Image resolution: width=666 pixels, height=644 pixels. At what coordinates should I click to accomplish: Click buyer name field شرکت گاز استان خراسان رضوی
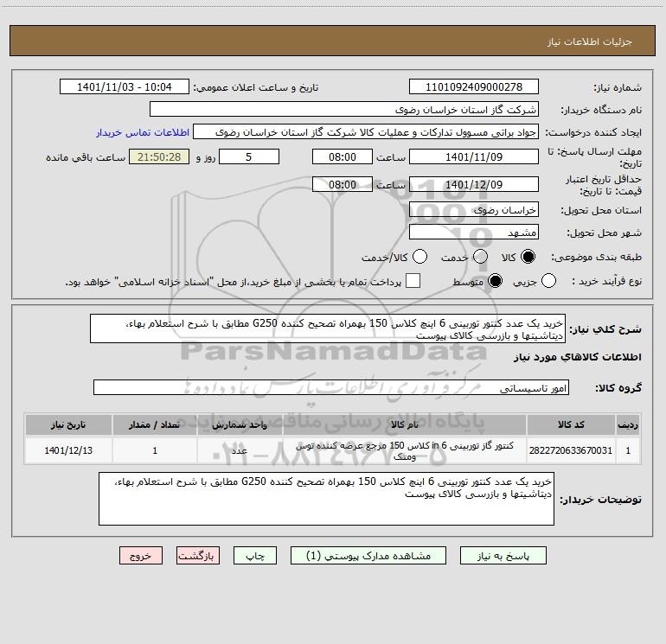[x=344, y=110]
